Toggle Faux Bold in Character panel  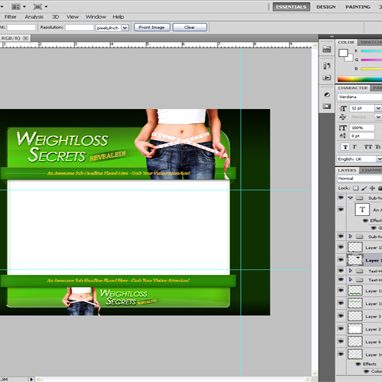tap(345, 147)
